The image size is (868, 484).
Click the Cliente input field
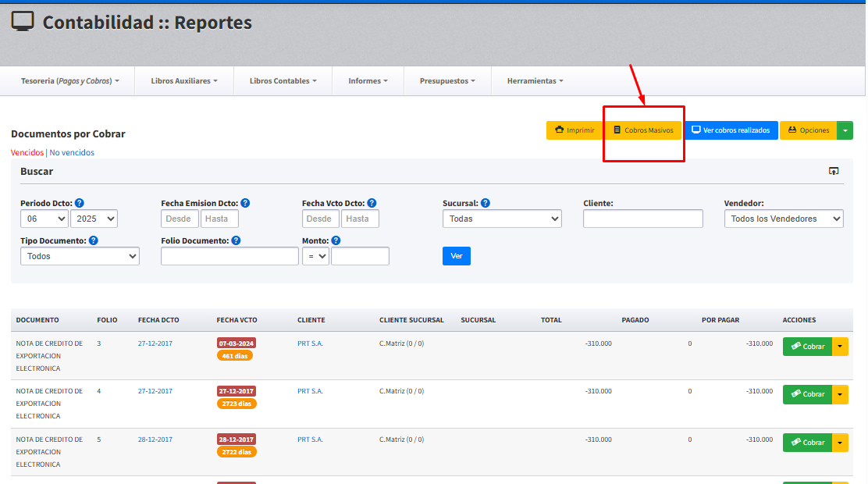[x=643, y=219]
